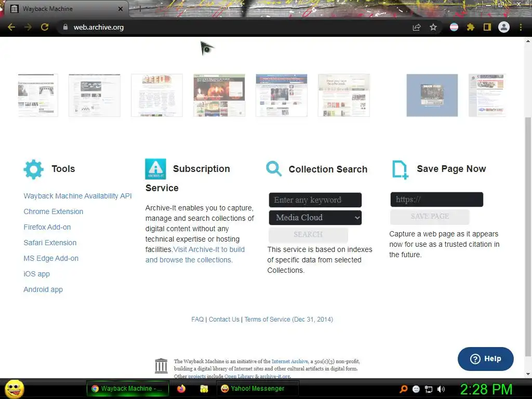Bookmark page with the star icon
This screenshot has width=532, height=399.
click(433, 27)
